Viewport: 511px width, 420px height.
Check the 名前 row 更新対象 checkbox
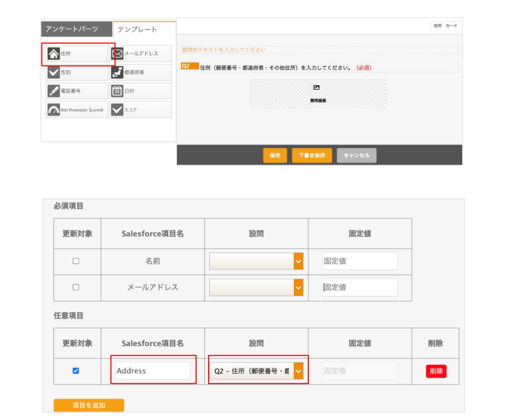pyautogui.click(x=76, y=261)
